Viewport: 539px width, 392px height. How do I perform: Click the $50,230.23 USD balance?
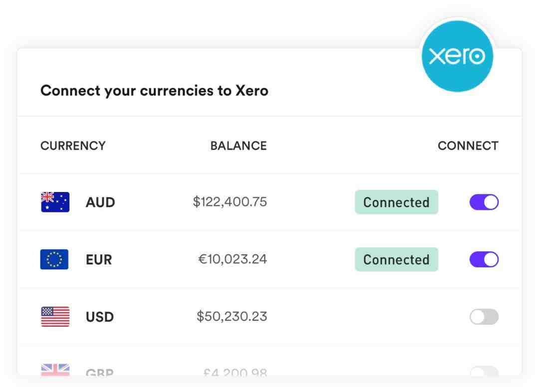(232, 317)
